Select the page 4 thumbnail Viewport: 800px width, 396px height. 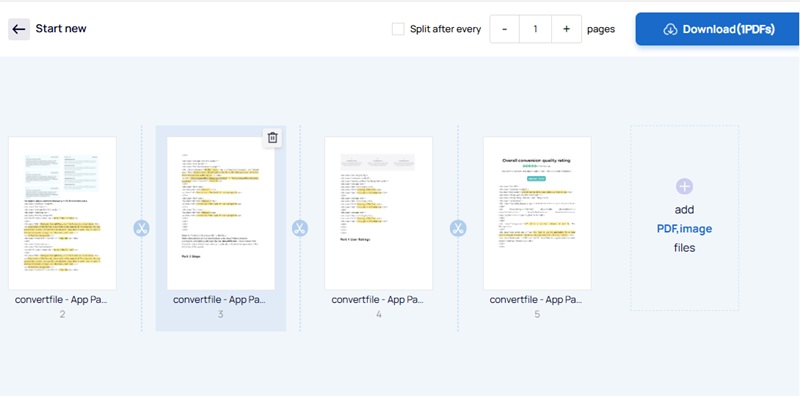coord(379,213)
